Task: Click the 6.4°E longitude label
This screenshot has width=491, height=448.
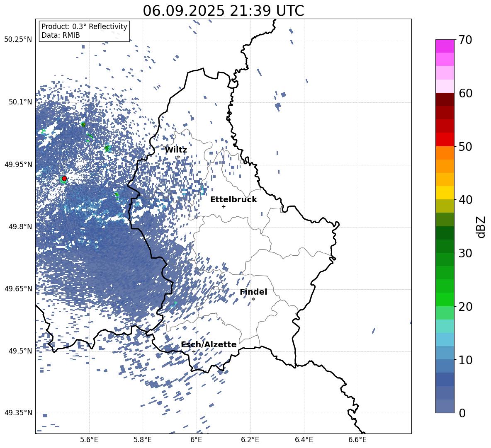Action: tap(304, 440)
